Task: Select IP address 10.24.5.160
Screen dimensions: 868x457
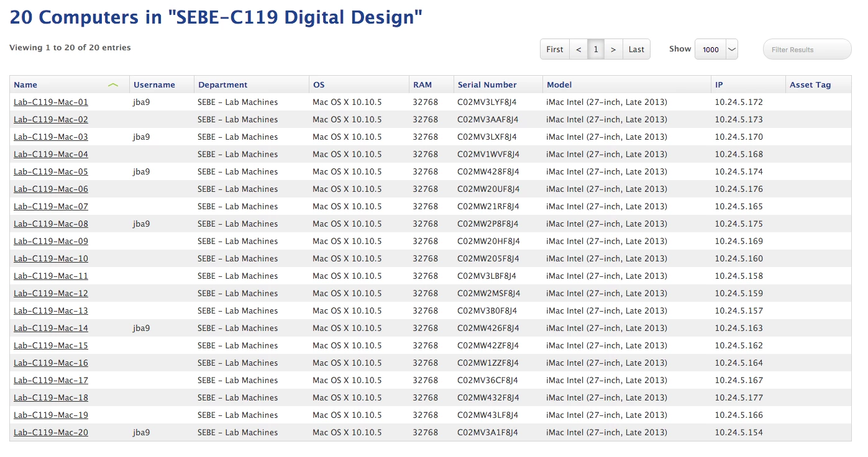Action: (739, 259)
